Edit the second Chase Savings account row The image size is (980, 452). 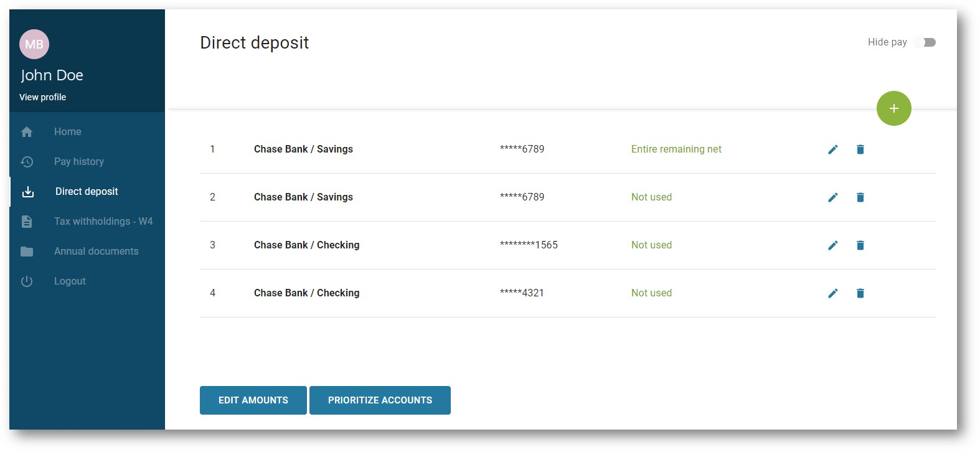832,197
